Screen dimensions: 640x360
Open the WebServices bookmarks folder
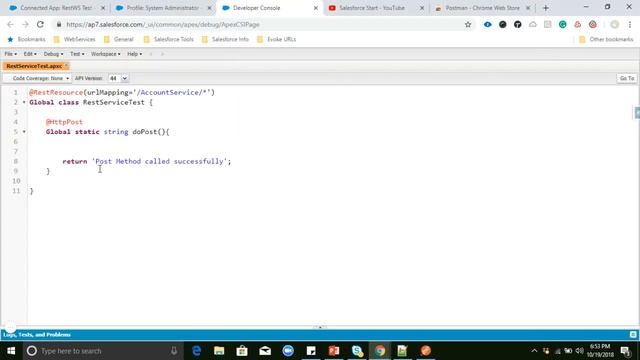pyautogui.click(x=75, y=39)
